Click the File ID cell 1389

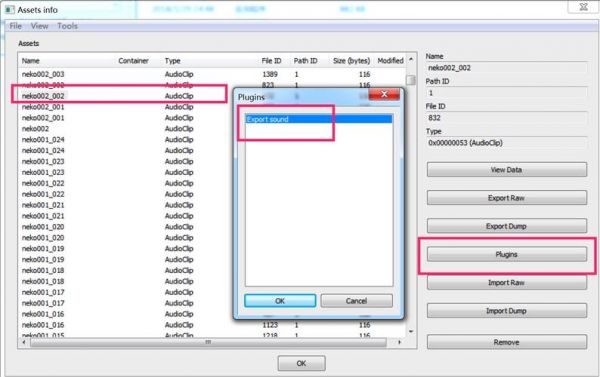270,74
